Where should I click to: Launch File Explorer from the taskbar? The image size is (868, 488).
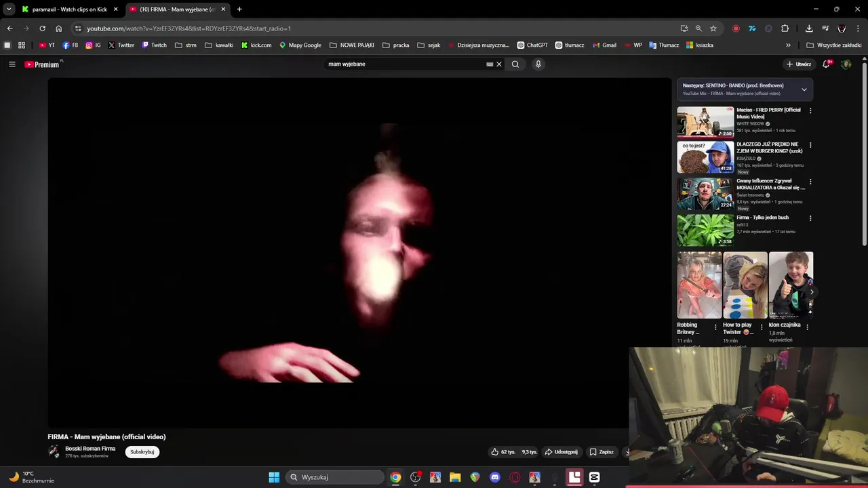(x=455, y=477)
